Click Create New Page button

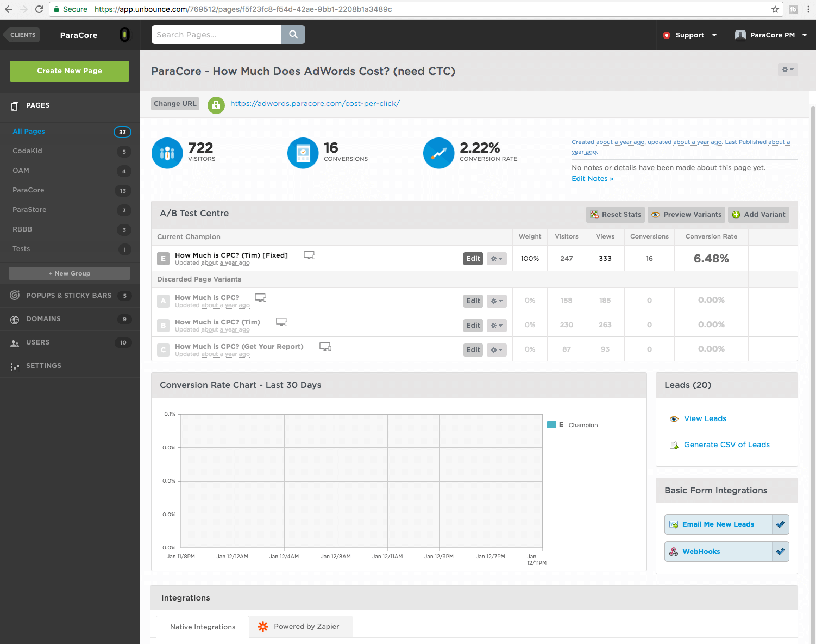coord(70,71)
